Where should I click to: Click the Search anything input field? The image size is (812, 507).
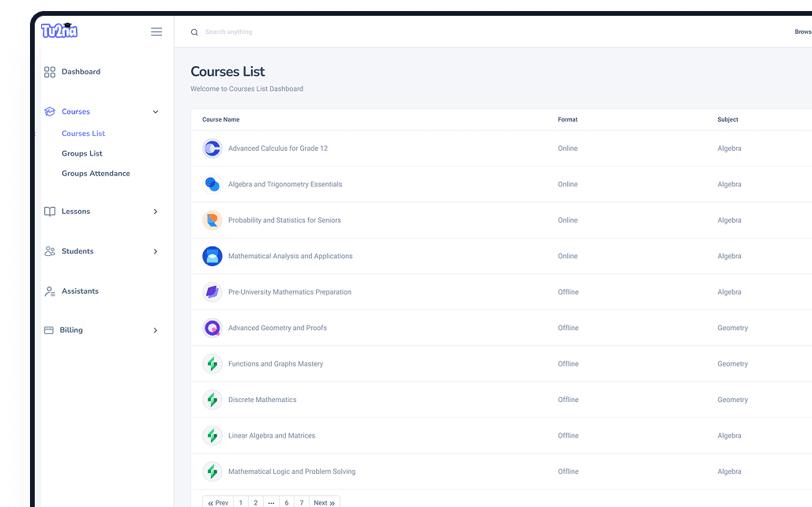click(228, 32)
